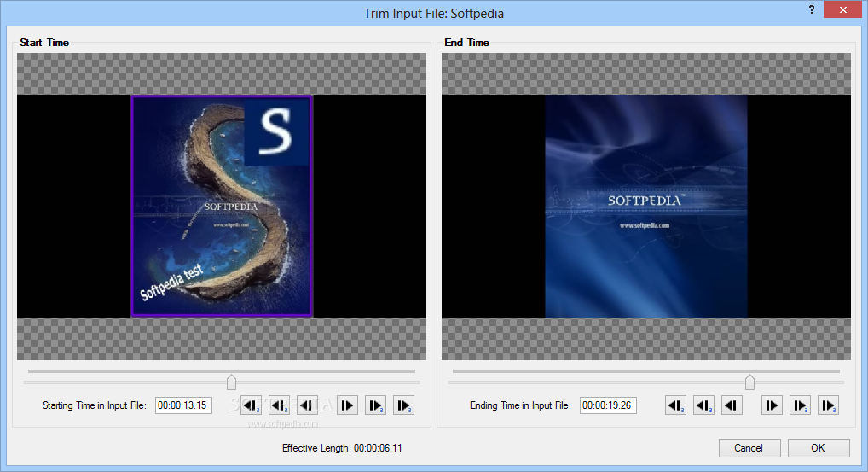
Task: Open the dialog Help question mark
Action: tap(812, 9)
